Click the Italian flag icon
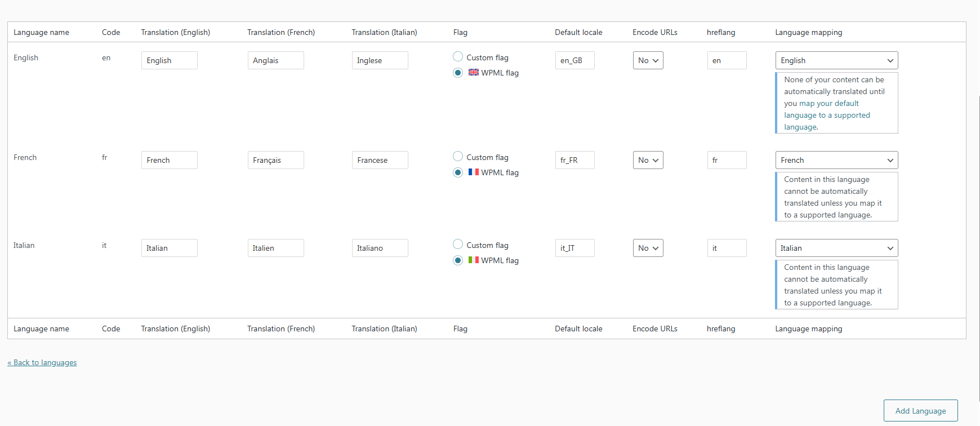 coord(474,260)
